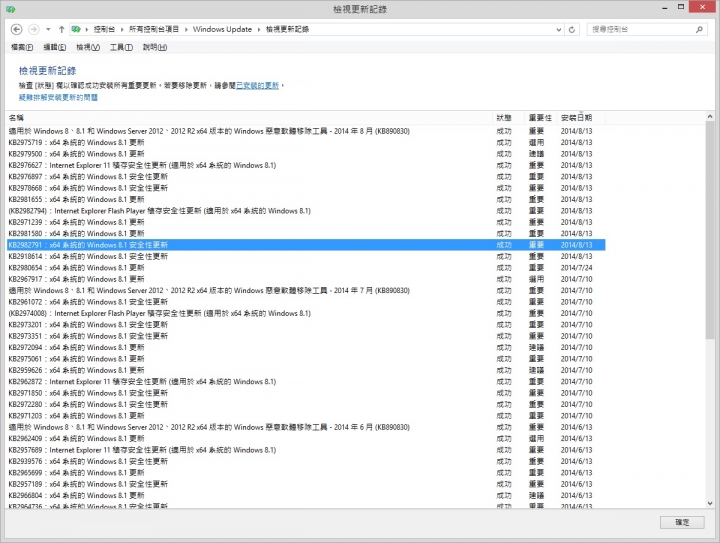Select the KB2981655 update row
Image resolution: width=720 pixels, height=543 pixels.
tap(306, 199)
